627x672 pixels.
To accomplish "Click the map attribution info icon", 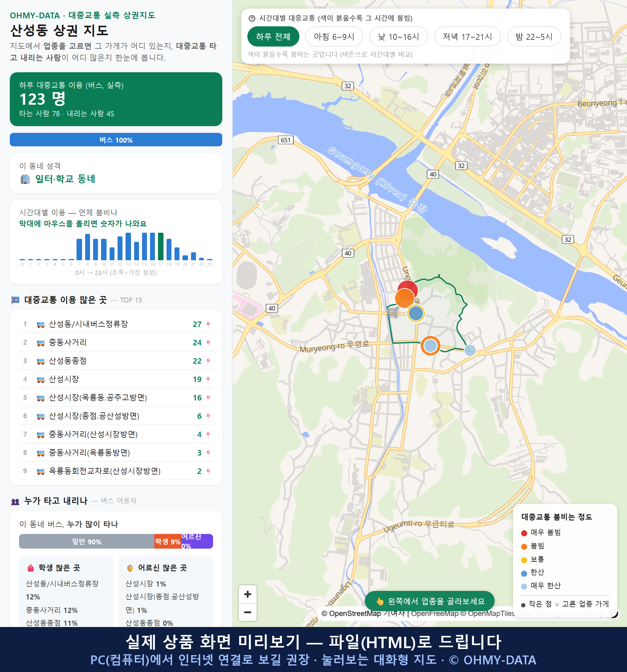I will (614, 613).
